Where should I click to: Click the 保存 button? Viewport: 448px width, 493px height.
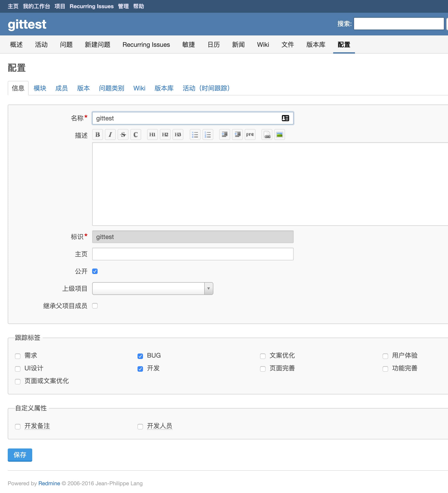pyautogui.click(x=20, y=455)
